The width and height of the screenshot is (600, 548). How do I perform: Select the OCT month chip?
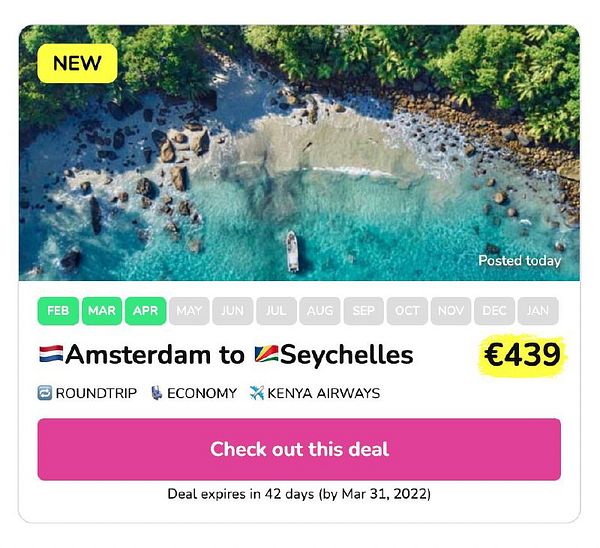click(407, 311)
